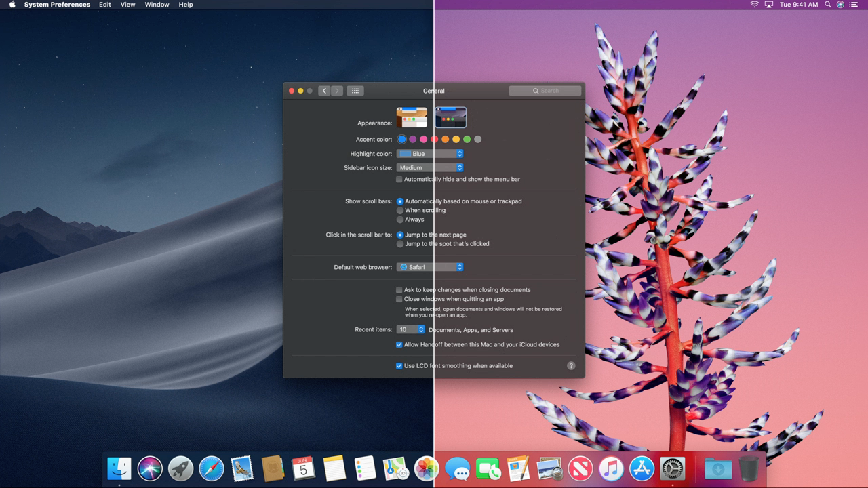
Task: Open the View menu
Action: (x=127, y=5)
